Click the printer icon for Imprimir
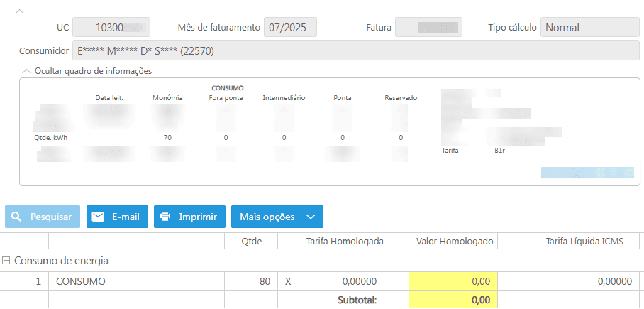This screenshot has height=309, width=644. tap(165, 217)
